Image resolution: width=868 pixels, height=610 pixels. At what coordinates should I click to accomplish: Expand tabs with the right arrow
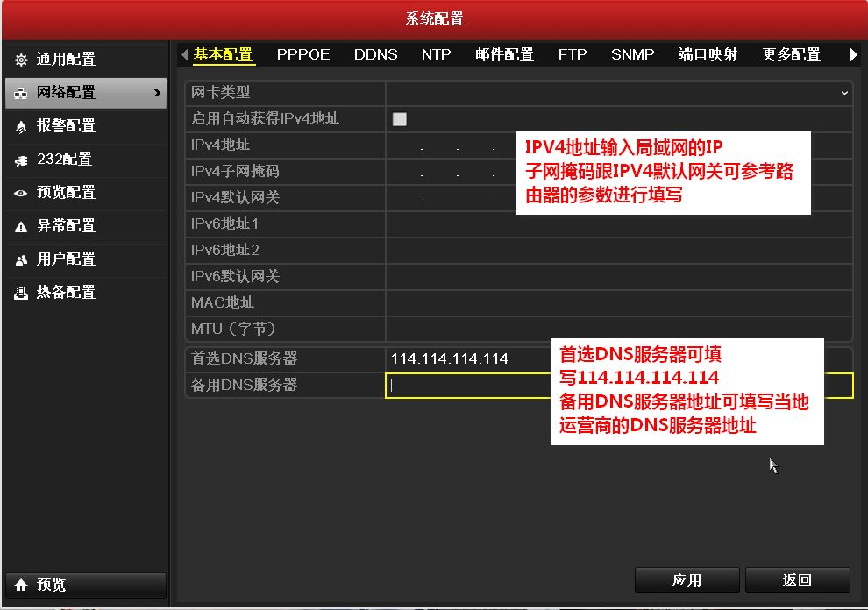[x=852, y=54]
